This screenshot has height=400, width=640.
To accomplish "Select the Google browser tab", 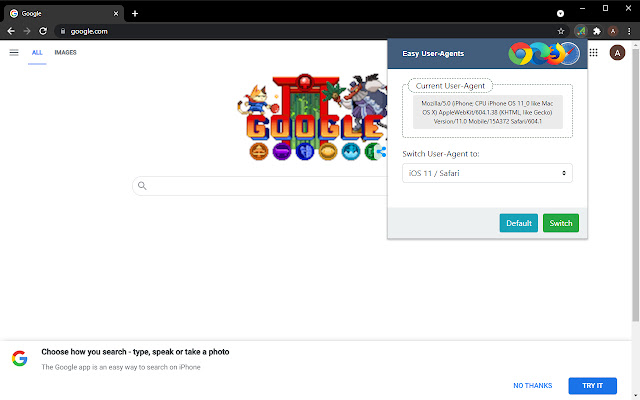I will (x=64, y=13).
